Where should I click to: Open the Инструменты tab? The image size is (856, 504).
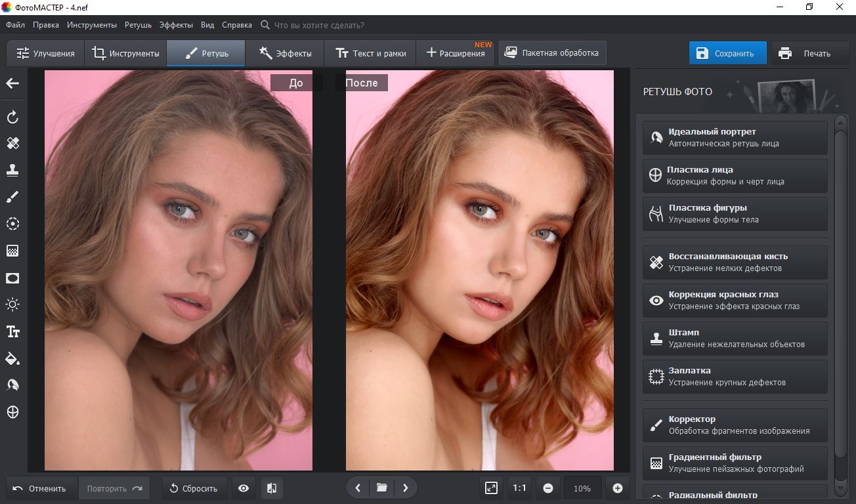125,53
